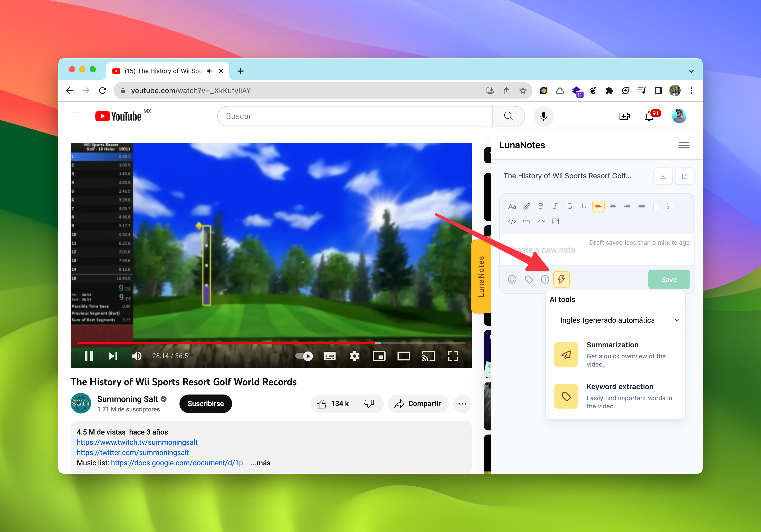Click the Create a new note field
The width and height of the screenshot is (761, 532).
[x=597, y=250]
